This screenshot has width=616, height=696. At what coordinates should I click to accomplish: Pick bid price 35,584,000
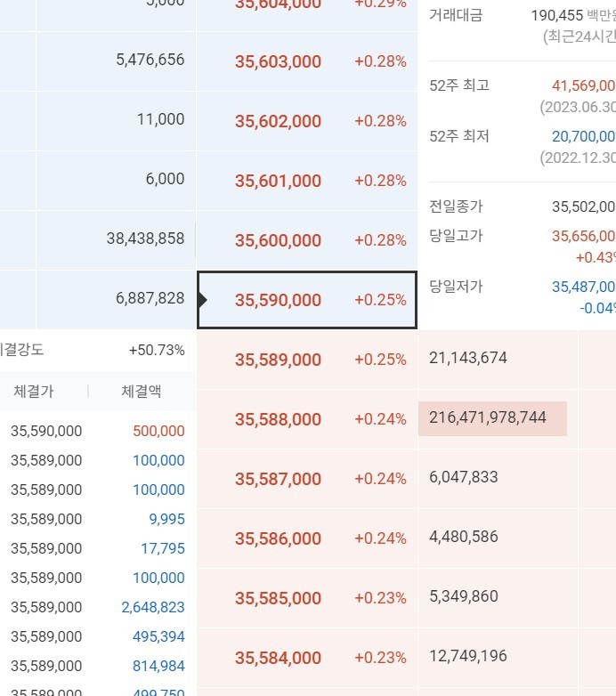pos(278,659)
